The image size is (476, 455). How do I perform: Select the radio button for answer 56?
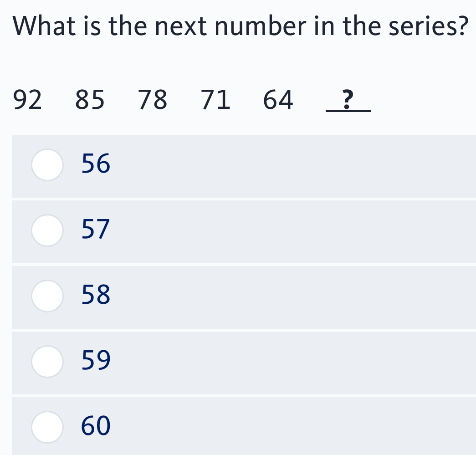point(47,165)
